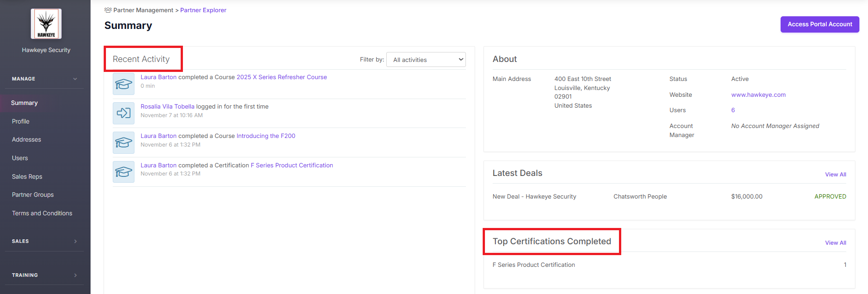The width and height of the screenshot is (868, 294).
Task: Click the login arrow icon beside Rosalia's activity
Action: [124, 113]
